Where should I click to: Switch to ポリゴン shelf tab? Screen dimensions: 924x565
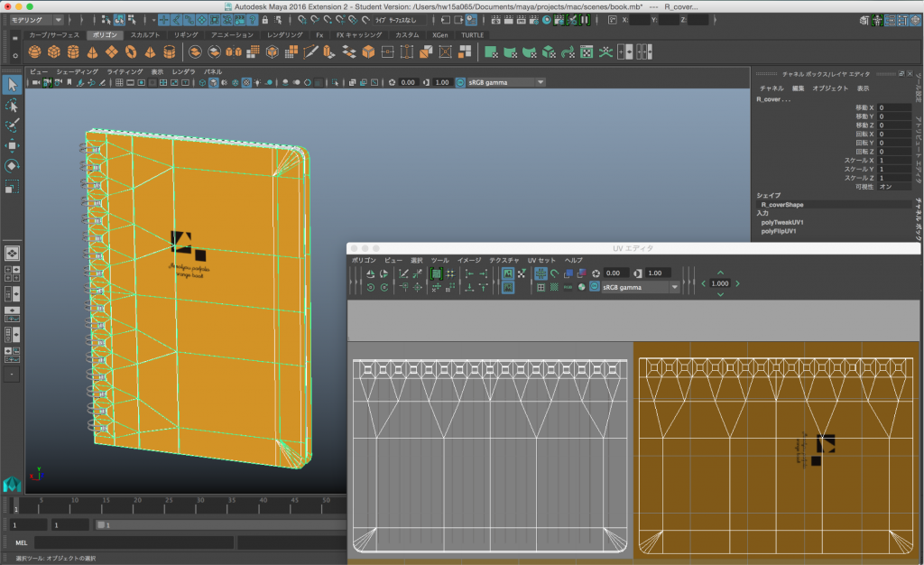pyautogui.click(x=105, y=35)
